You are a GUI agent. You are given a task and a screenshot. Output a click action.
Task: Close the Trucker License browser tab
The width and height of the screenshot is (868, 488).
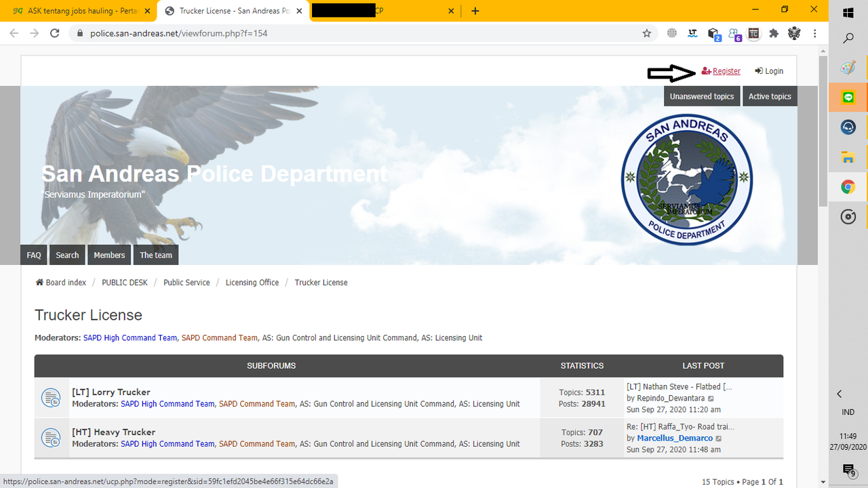click(299, 11)
